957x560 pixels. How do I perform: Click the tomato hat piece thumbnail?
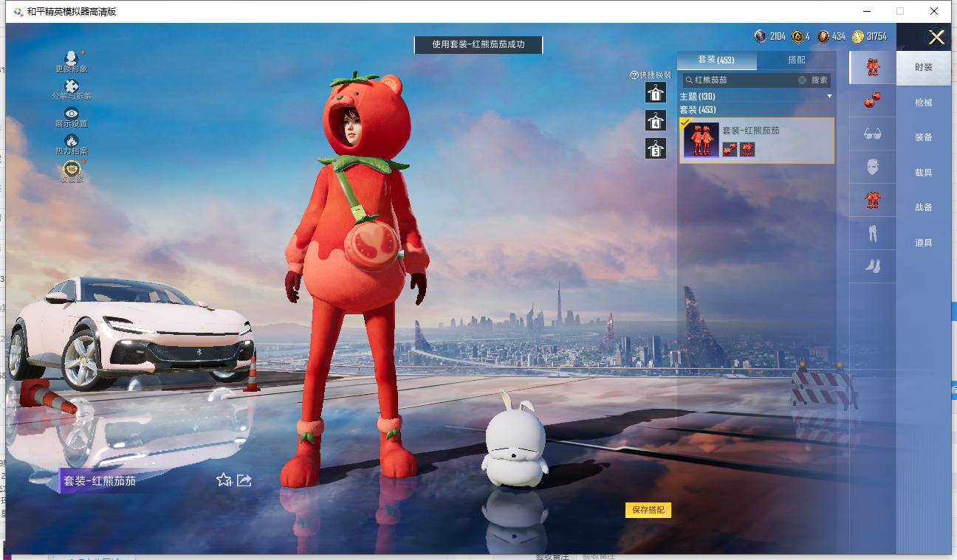(730, 150)
